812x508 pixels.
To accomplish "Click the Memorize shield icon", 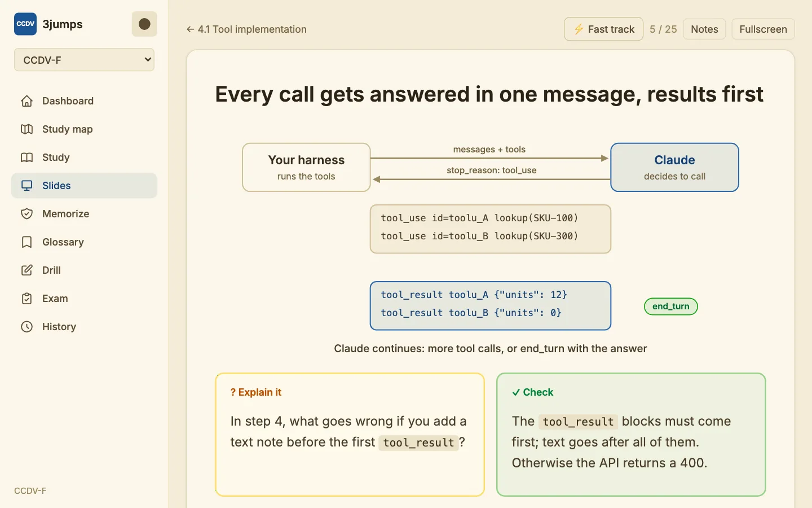I will 27,214.
